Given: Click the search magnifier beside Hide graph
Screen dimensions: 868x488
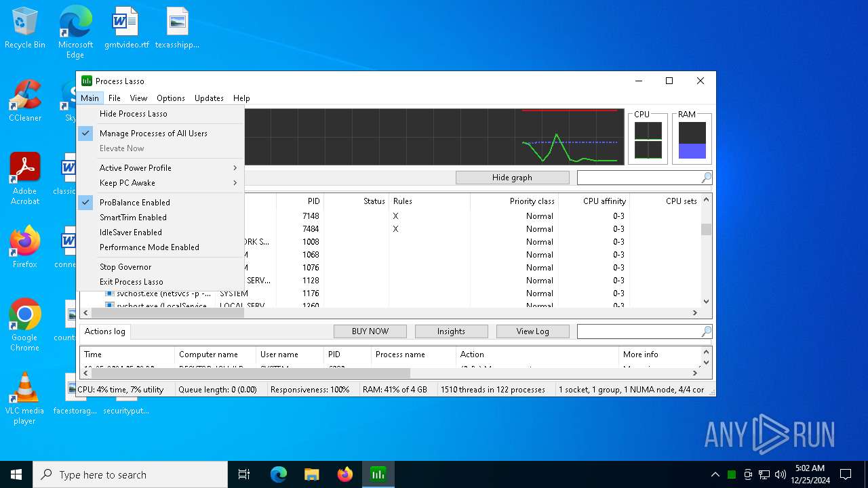Looking at the screenshot, I should (706, 178).
